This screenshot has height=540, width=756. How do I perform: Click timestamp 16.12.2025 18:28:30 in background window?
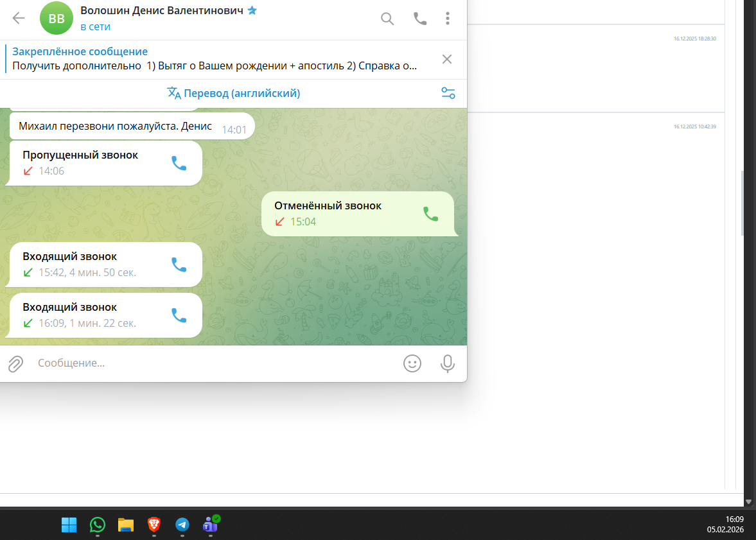coord(695,39)
